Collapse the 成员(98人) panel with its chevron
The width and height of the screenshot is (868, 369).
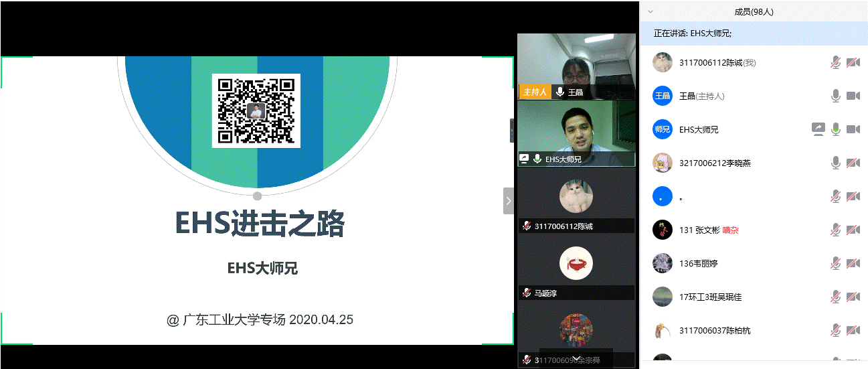pos(650,11)
